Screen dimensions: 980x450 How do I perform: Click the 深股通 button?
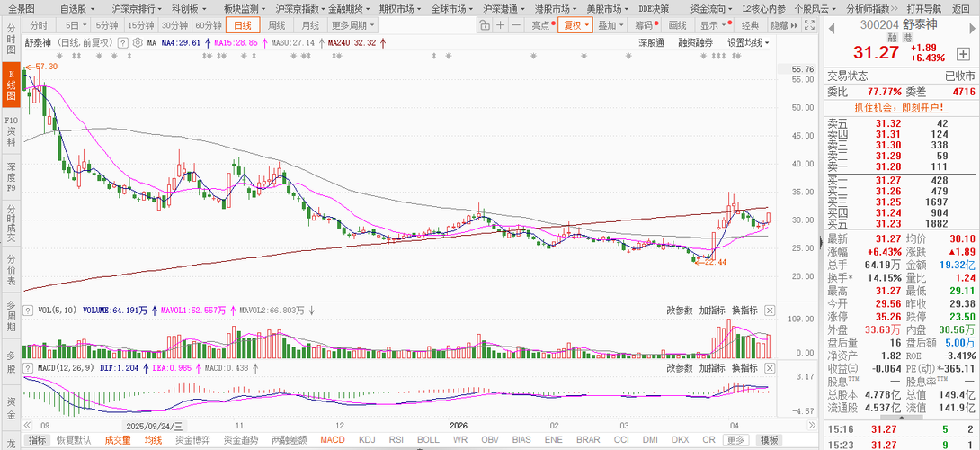click(651, 43)
